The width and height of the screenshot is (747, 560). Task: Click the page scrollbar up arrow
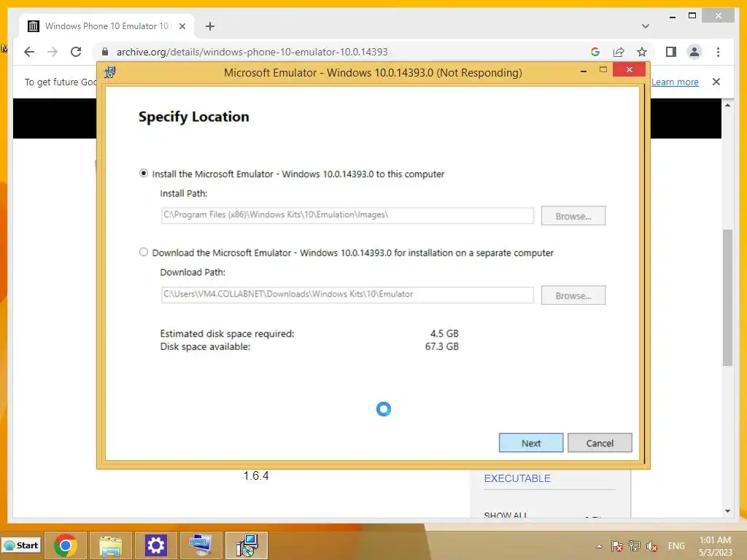[x=727, y=105]
